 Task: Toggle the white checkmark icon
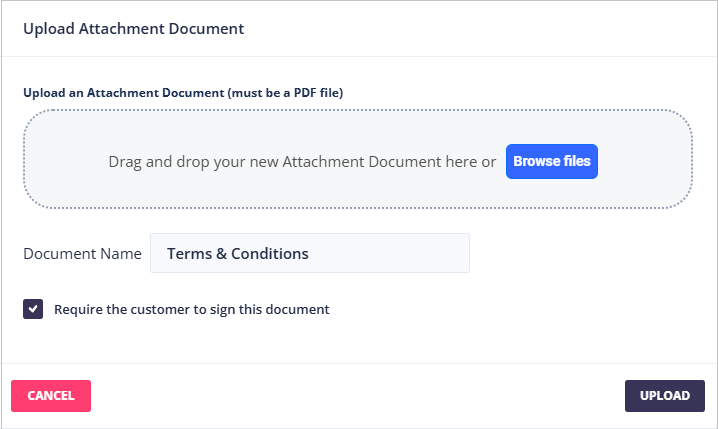pyautogui.click(x=33, y=309)
